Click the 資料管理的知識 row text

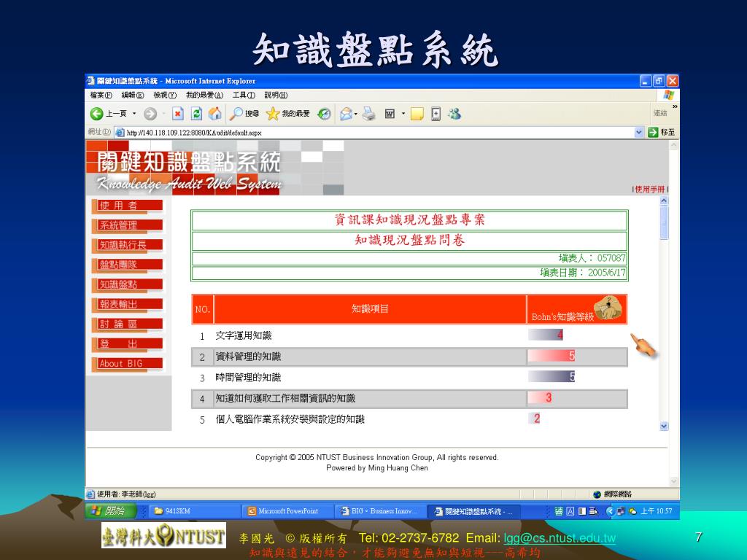pos(248,357)
